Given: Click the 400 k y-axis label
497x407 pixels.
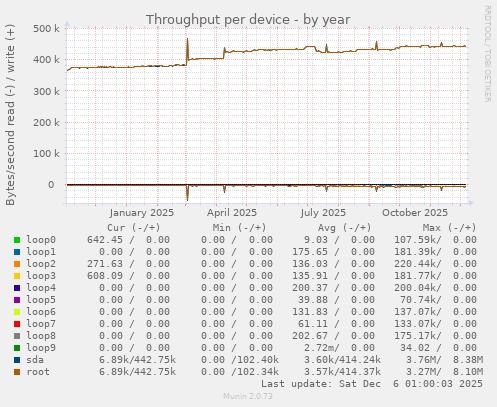Looking at the screenshot, I should (x=46, y=60).
